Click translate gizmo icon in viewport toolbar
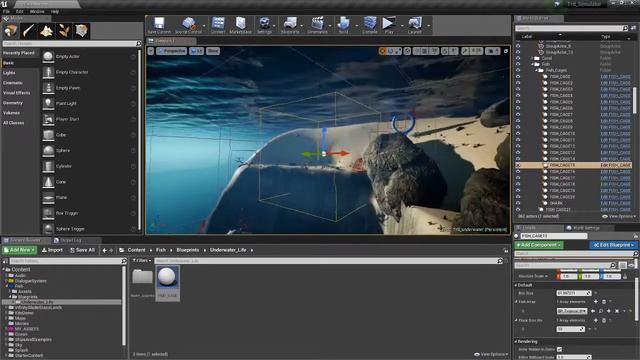Screen dimensions: 640x360 (x=382, y=51)
